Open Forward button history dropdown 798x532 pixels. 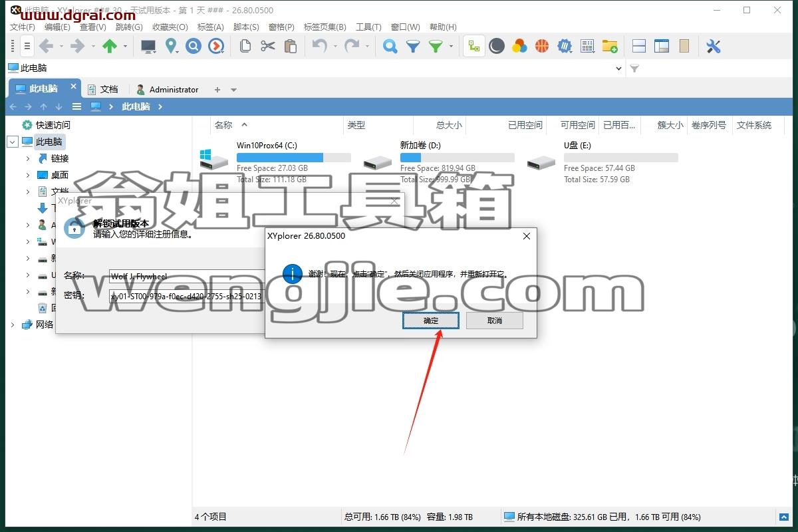click(x=93, y=46)
